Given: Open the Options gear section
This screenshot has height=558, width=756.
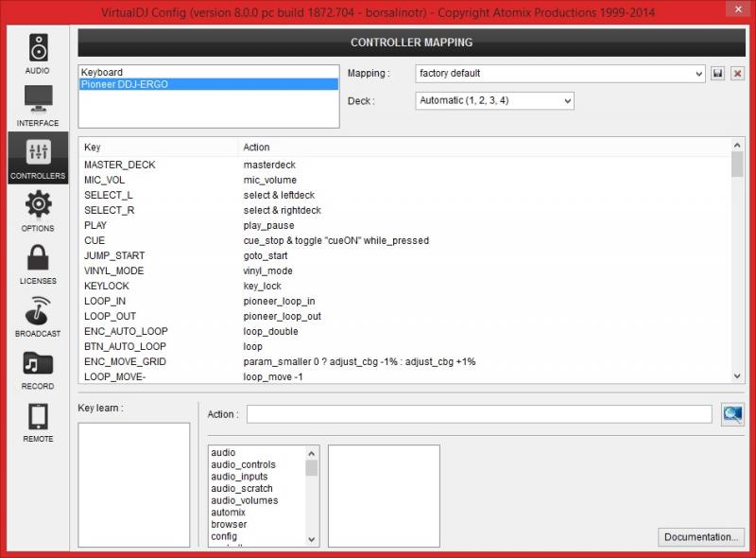Looking at the screenshot, I should 38,211.
